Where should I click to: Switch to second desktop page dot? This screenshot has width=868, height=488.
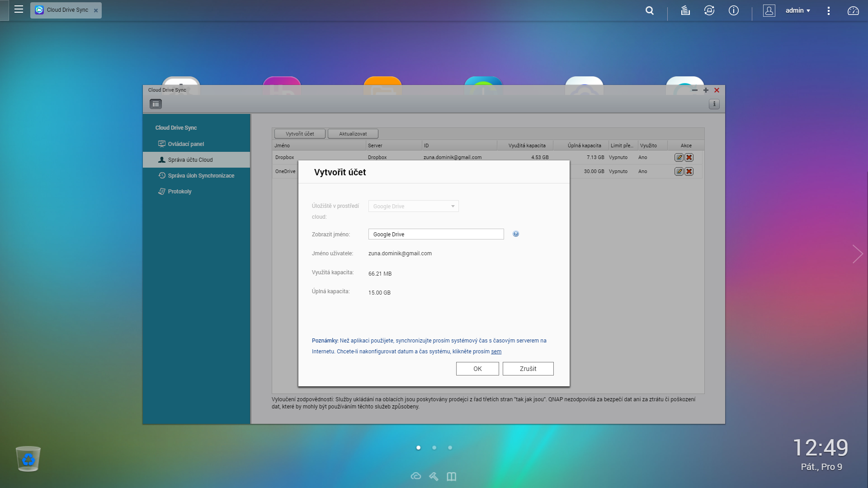434,448
